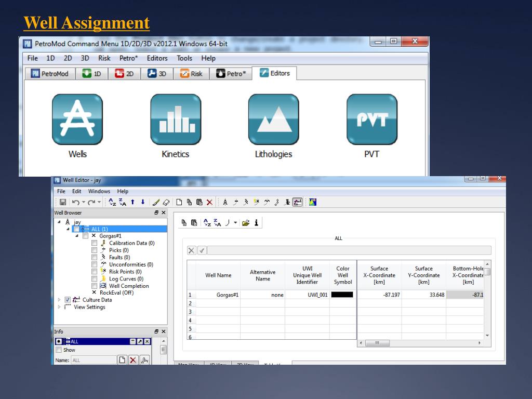
Task: Click the Well Name column header
Action: [218, 275]
